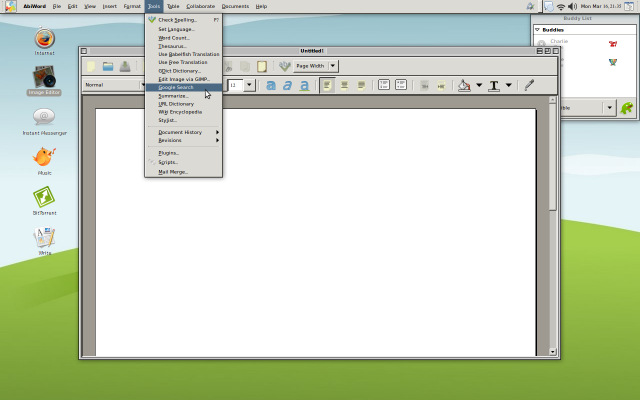Image resolution: width=640 pixels, height=400 pixels.
Task: Open the Collaborate menu
Action: [200, 6]
